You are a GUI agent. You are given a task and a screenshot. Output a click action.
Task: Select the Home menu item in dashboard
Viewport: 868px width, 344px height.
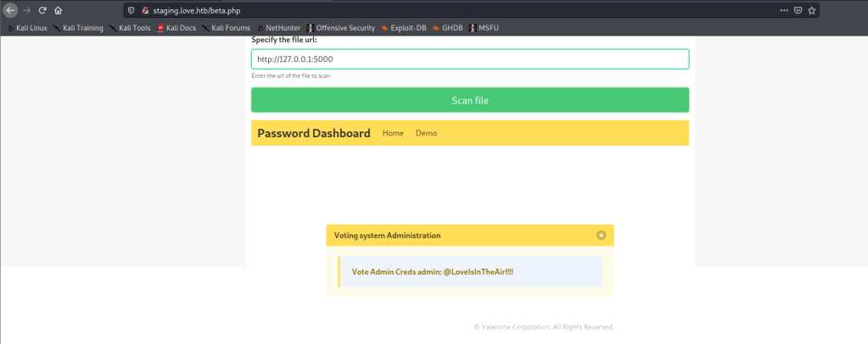click(x=393, y=133)
